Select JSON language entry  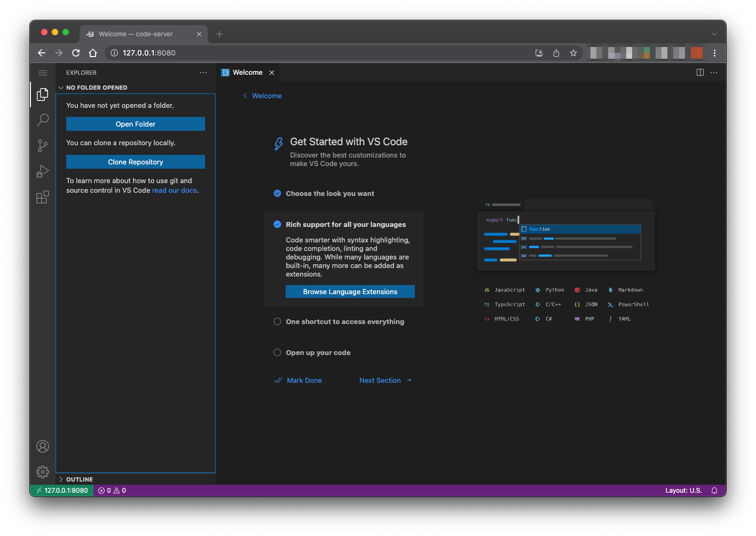tap(586, 304)
